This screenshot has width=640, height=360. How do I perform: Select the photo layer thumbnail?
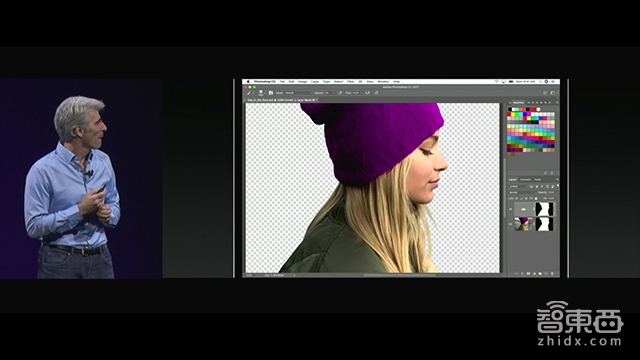tap(524, 224)
